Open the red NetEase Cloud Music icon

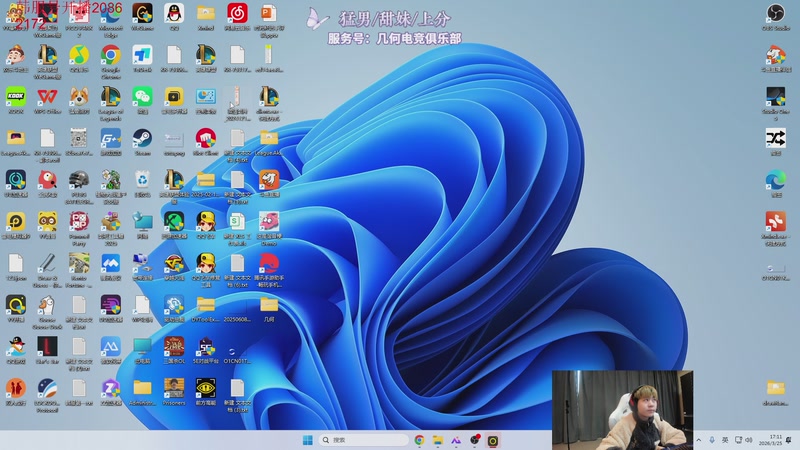pos(237,13)
